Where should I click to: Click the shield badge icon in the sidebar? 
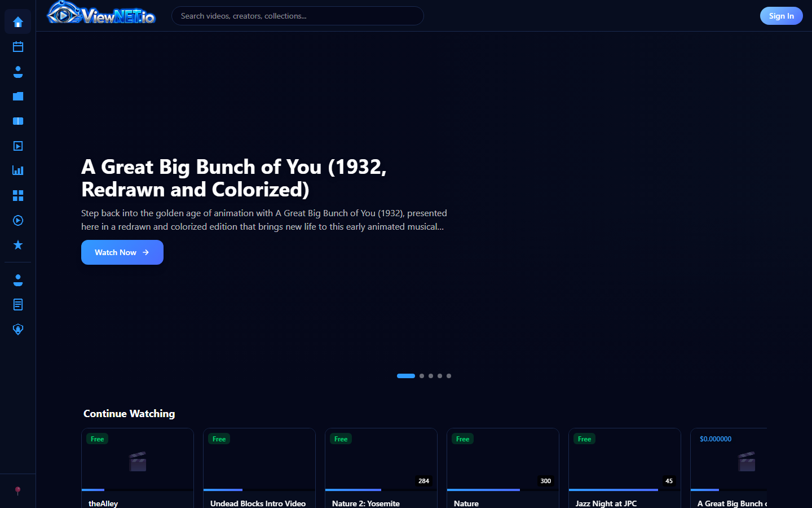[18, 330]
